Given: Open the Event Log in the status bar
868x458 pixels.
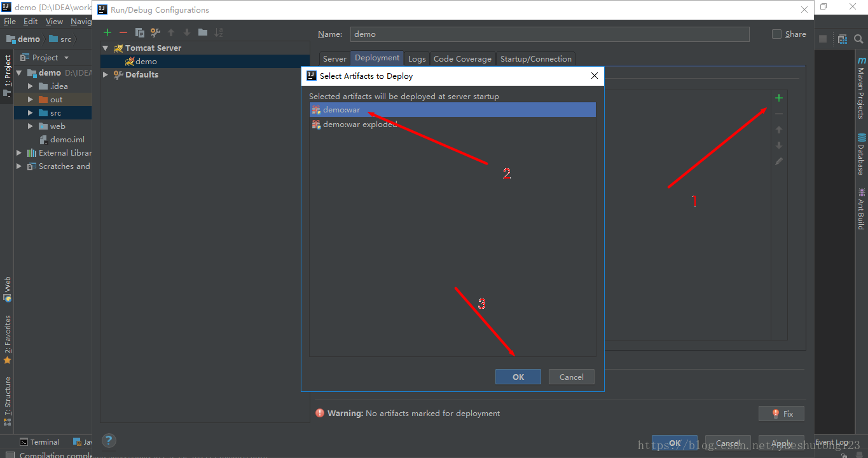Looking at the screenshot, I should tap(831, 442).
